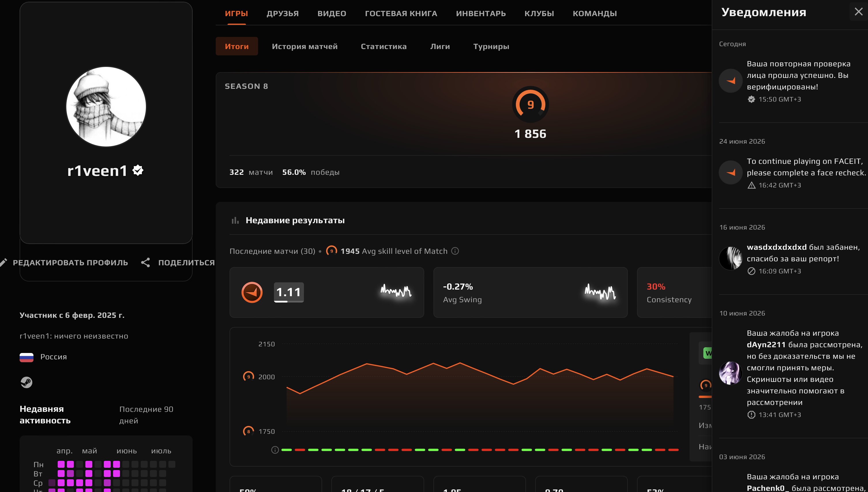Switch to the ДРУЗЬЯ tab
The image size is (868, 492).
point(283,14)
